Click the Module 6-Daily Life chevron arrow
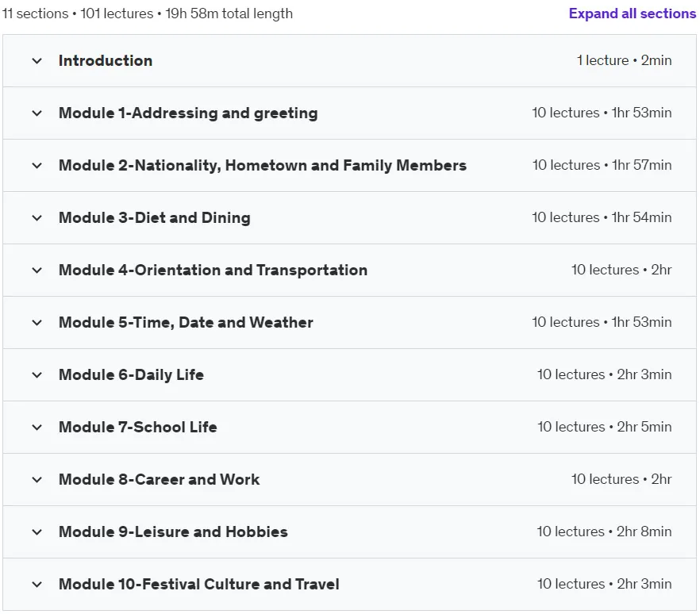700x614 pixels. click(x=37, y=374)
